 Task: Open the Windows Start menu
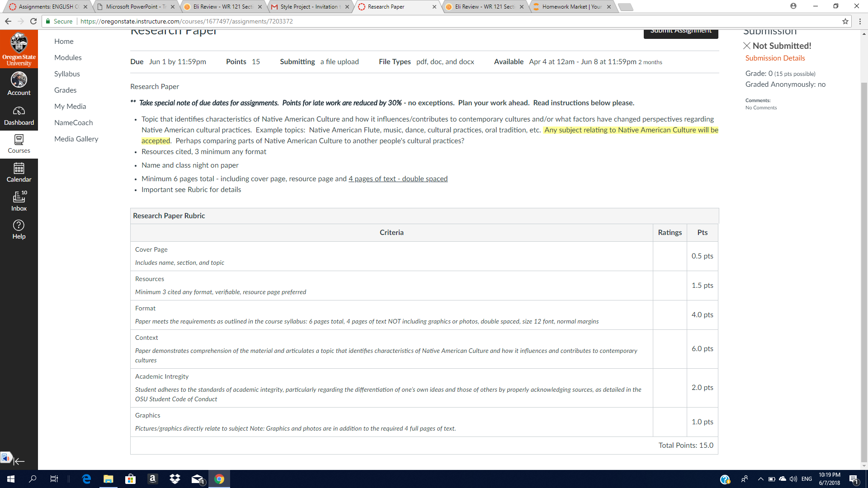(x=11, y=479)
